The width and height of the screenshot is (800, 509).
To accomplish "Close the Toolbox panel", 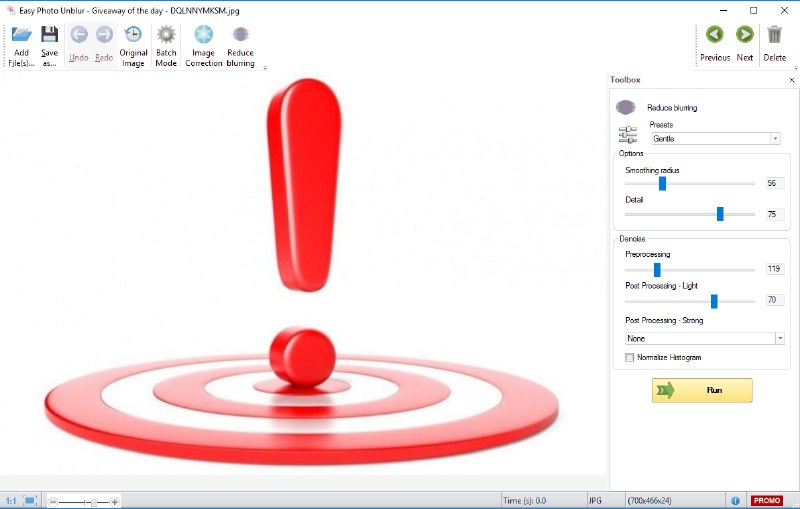I will pyautogui.click(x=792, y=80).
